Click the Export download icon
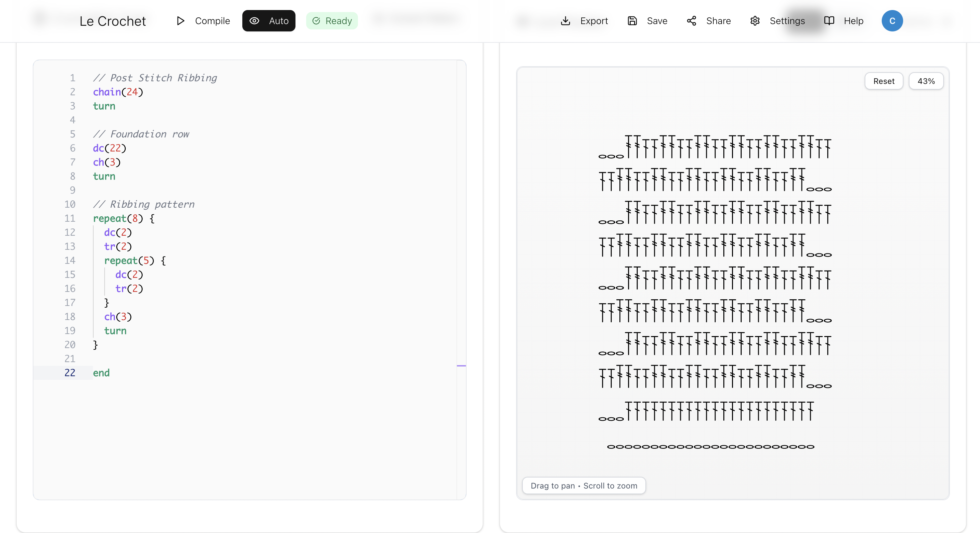The height and width of the screenshot is (533, 980). coord(565,21)
